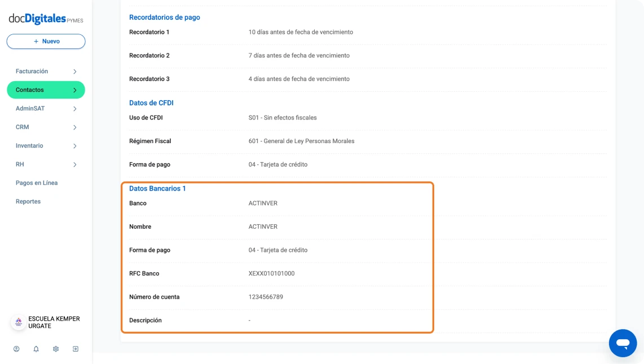Click the logout exit icon
The width and height of the screenshot is (644, 364).
pos(76,349)
